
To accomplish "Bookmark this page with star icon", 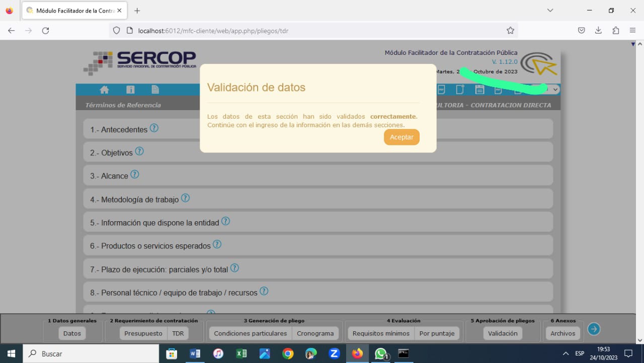I will click(x=510, y=31).
